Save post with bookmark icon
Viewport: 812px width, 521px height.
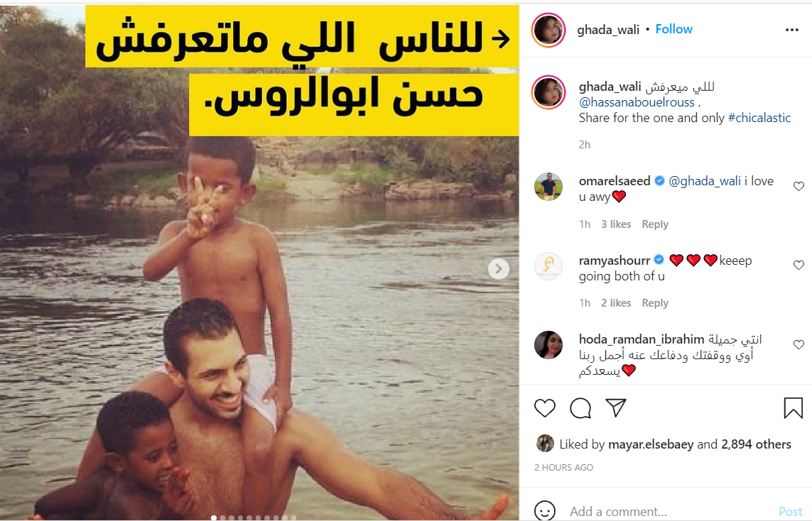[793, 407]
